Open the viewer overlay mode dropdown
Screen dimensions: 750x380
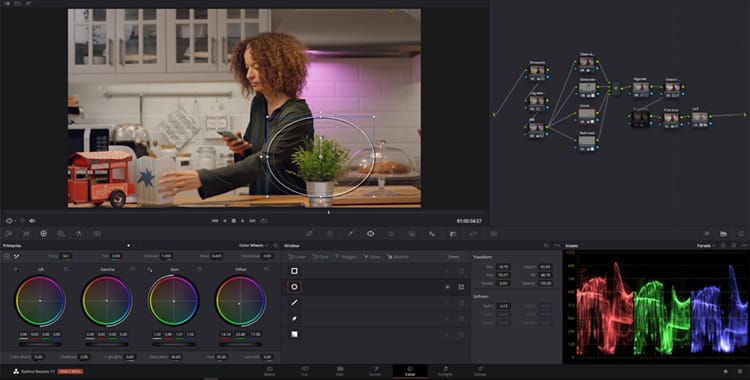coord(10,221)
